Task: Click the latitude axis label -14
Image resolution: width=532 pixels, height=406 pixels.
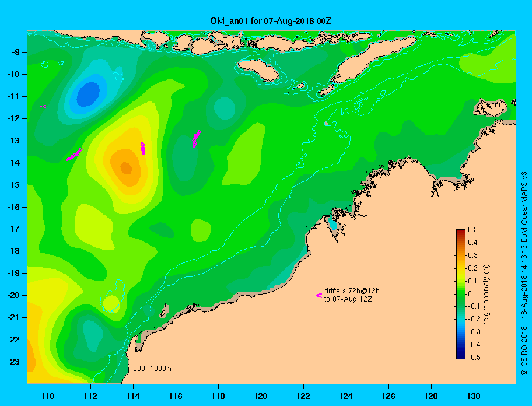Action: (x=13, y=163)
